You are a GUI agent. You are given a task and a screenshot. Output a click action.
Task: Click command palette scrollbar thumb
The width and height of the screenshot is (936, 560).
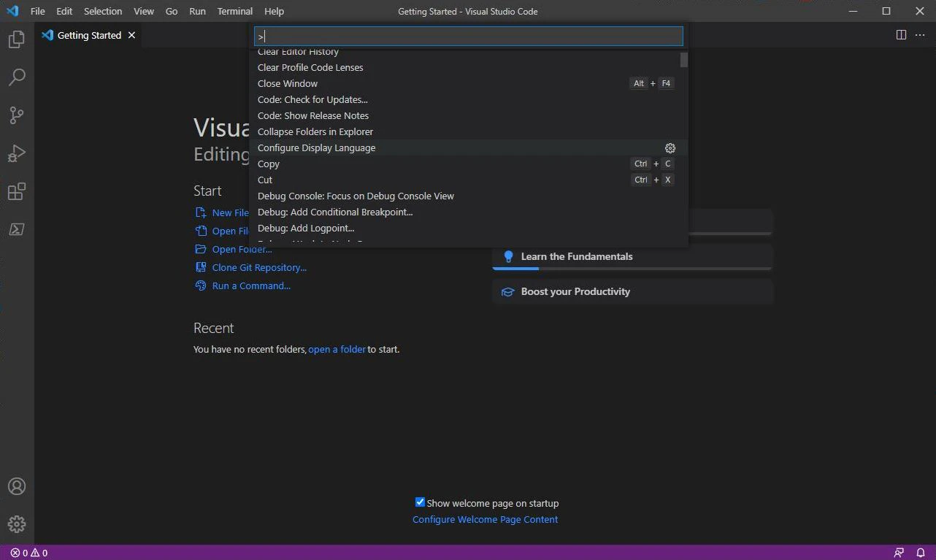click(x=683, y=59)
